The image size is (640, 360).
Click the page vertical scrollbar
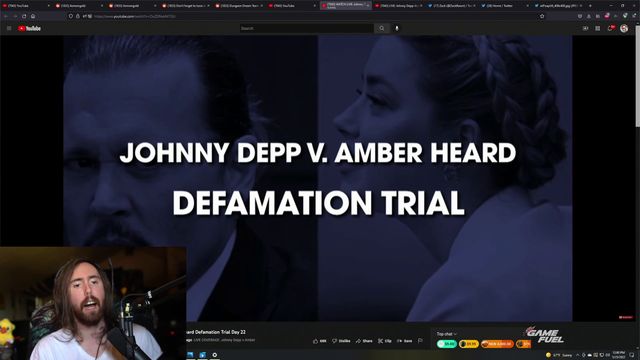click(x=638, y=76)
